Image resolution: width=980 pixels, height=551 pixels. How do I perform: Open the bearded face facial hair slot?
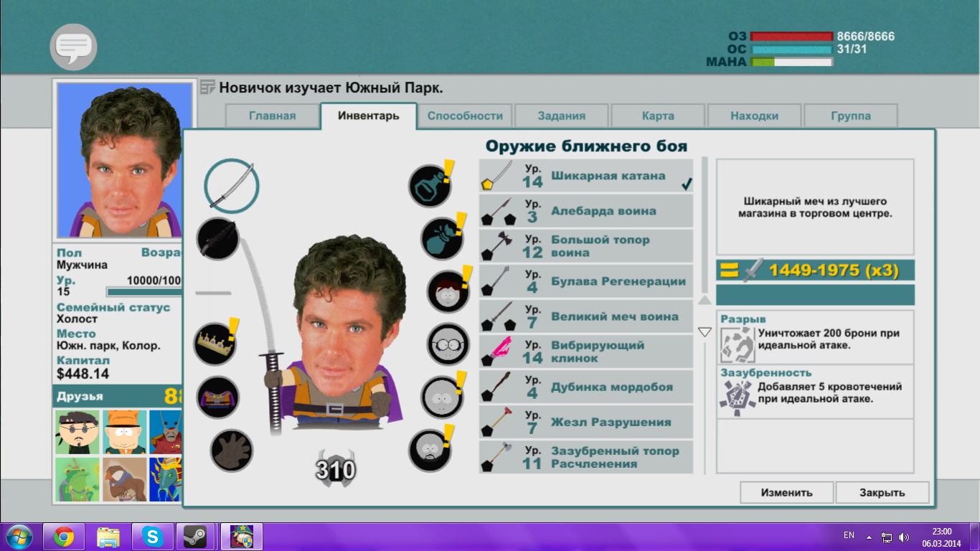(x=430, y=450)
